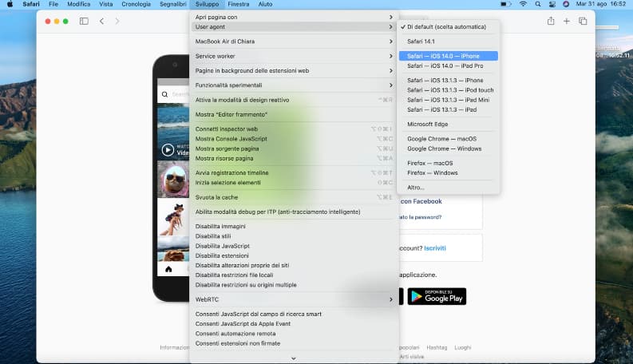Expand the WebRTC submenu
Image resolution: width=633 pixels, height=364 pixels.
[x=294, y=299]
